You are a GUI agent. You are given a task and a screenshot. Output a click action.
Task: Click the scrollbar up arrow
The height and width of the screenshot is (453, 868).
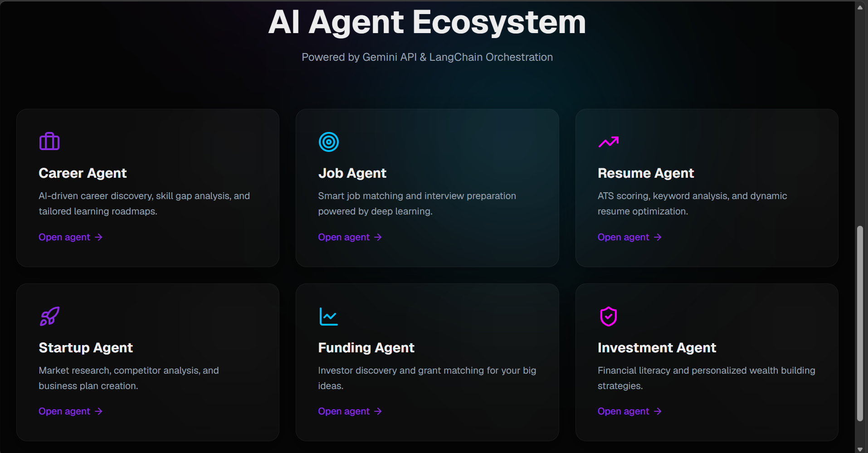tap(860, 6)
